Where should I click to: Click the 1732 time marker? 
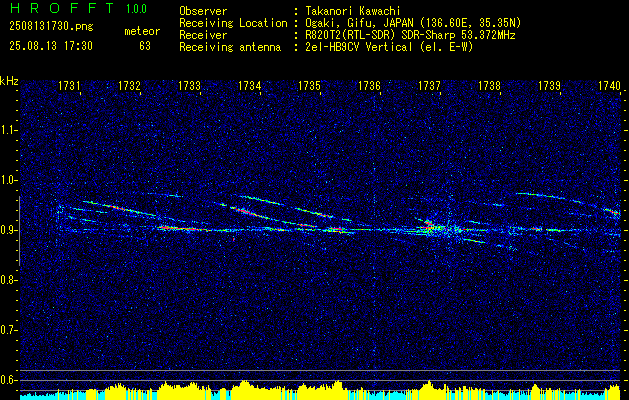tap(129, 85)
